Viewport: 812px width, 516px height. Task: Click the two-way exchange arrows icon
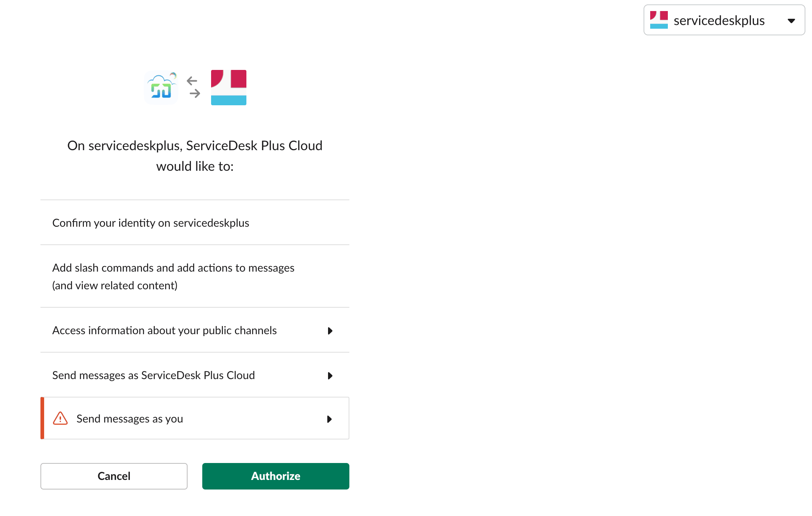(193, 87)
